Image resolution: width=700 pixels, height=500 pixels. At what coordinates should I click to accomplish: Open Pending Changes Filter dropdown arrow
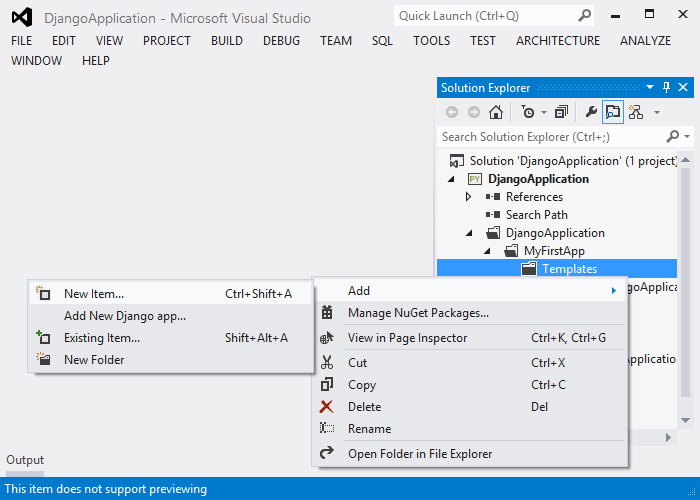(x=544, y=112)
